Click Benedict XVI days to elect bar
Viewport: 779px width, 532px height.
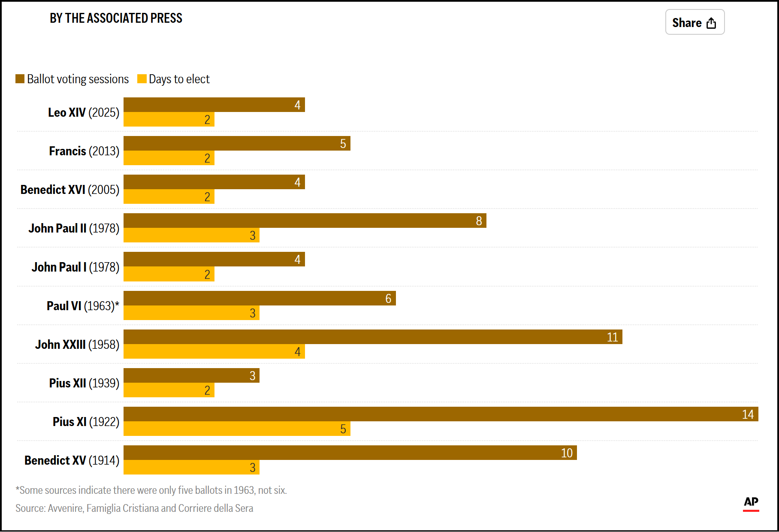169,196
